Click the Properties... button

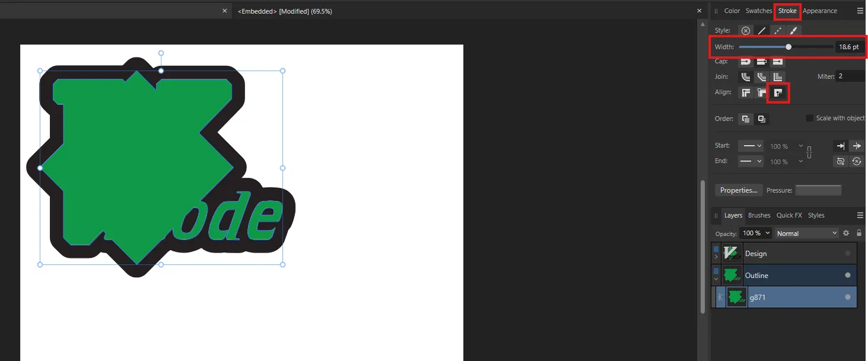click(x=738, y=190)
